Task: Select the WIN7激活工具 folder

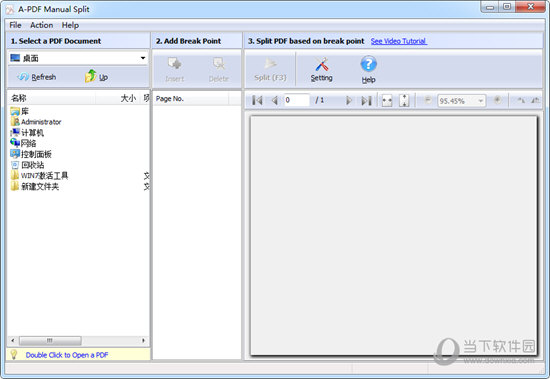Action: (39, 175)
